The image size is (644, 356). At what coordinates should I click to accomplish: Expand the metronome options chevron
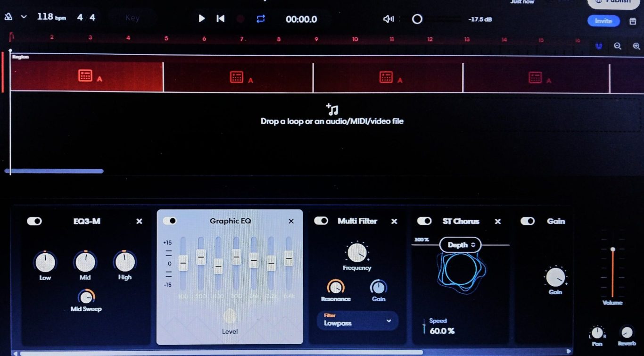(24, 17)
